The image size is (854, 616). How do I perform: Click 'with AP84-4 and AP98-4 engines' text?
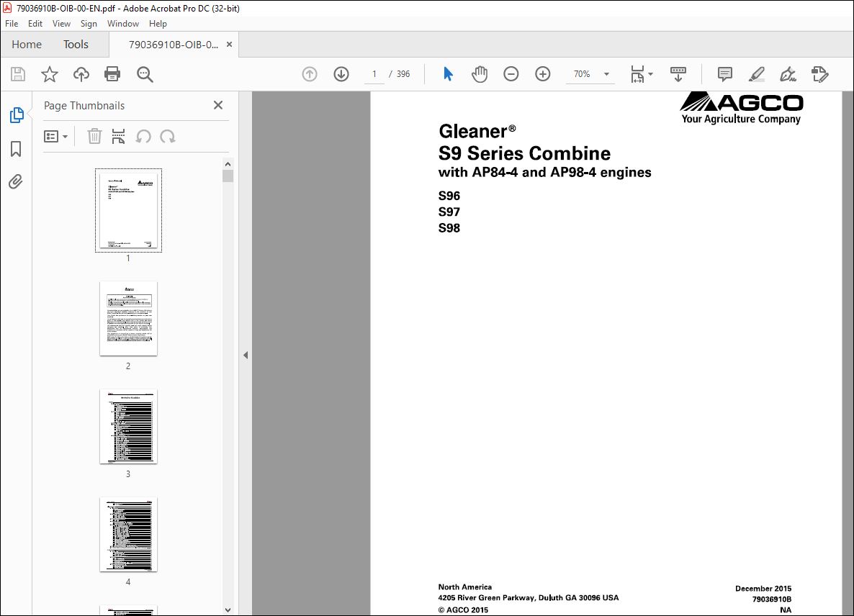(x=544, y=173)
